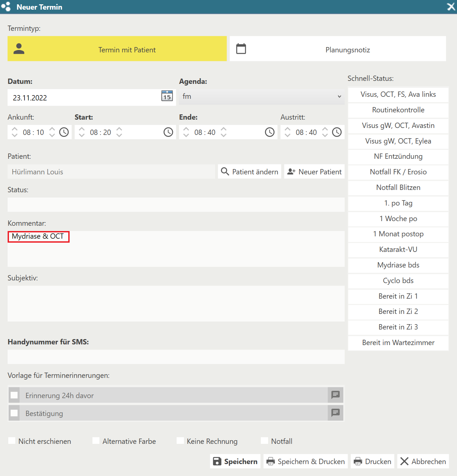Save the appointment with Speichern

click(x=235, y=461)
